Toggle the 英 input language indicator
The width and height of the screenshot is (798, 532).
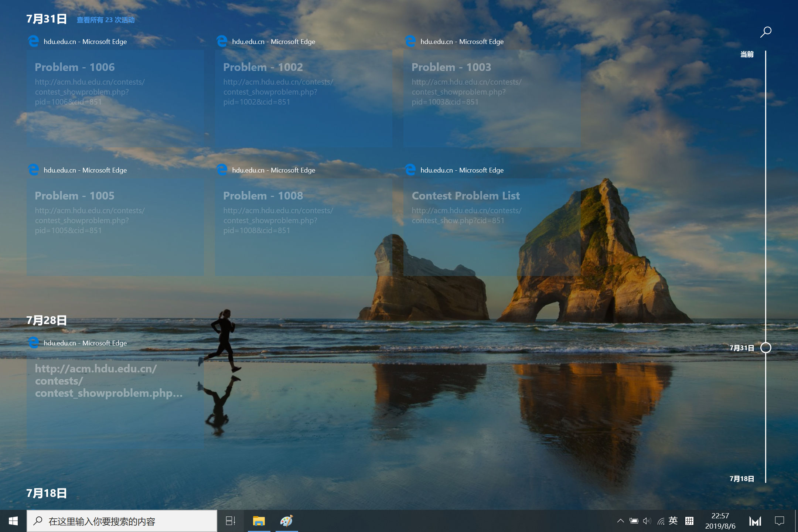point(673,521)
